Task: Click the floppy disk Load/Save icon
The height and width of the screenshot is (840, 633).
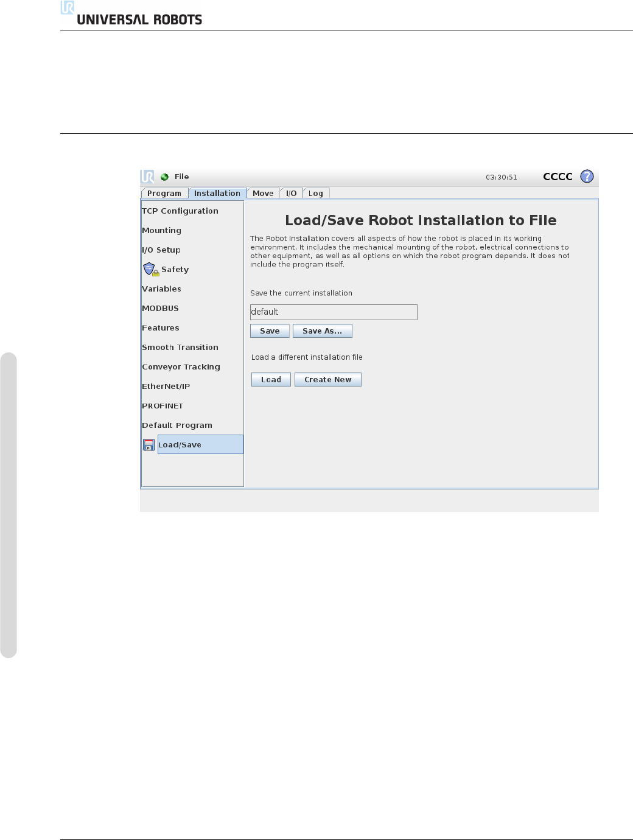Action: [x=149, y=445]
